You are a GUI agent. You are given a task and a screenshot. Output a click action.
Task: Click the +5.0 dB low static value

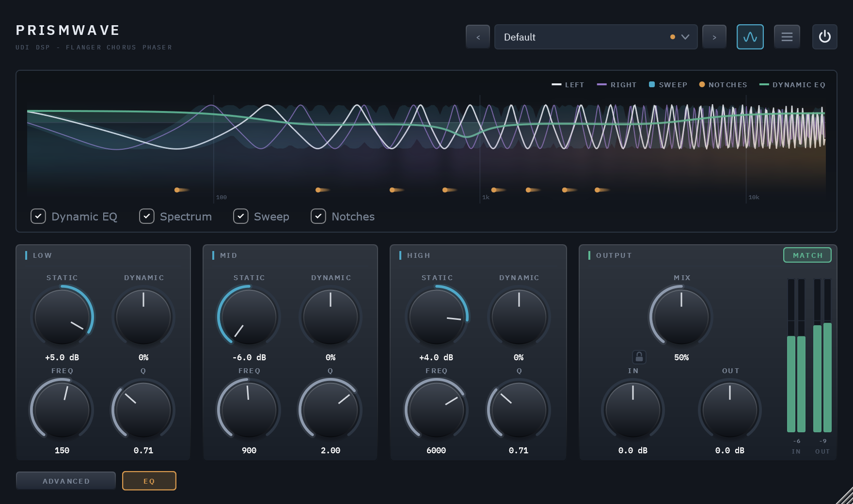pos(62,358)
